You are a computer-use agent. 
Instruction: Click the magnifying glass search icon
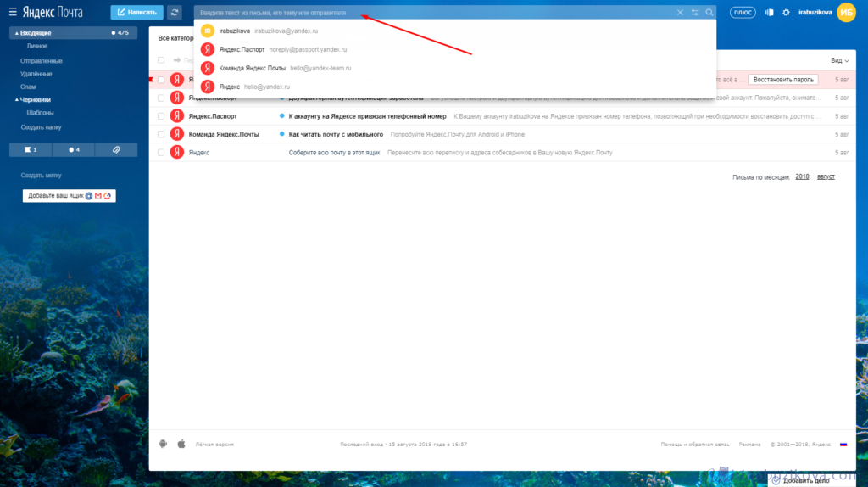709,13
